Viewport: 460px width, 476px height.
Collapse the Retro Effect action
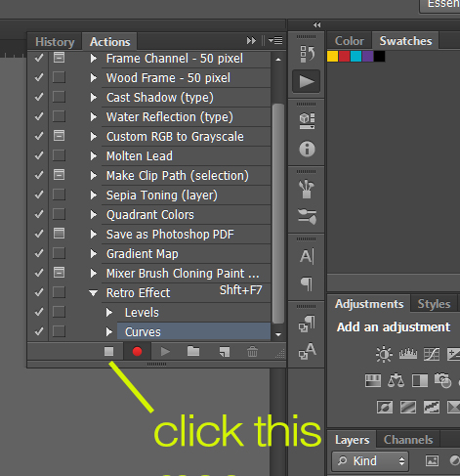(94, 293)
